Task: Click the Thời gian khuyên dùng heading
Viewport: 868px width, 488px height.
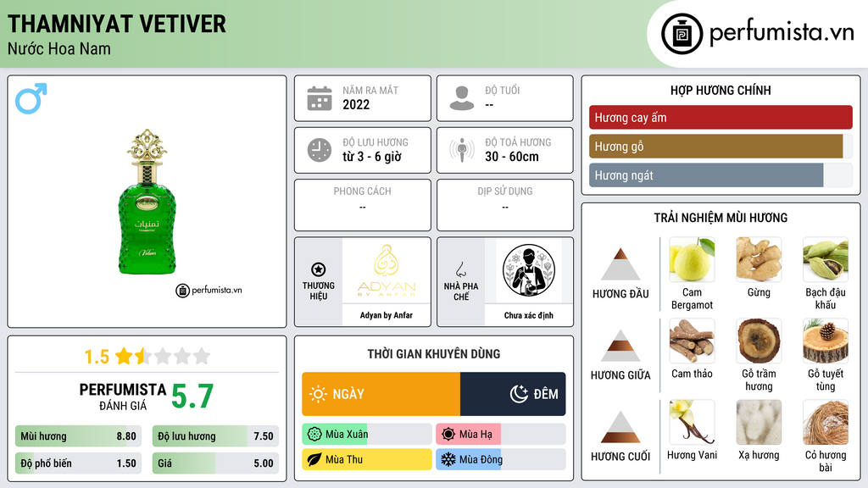Action: [x=434, y=353]
